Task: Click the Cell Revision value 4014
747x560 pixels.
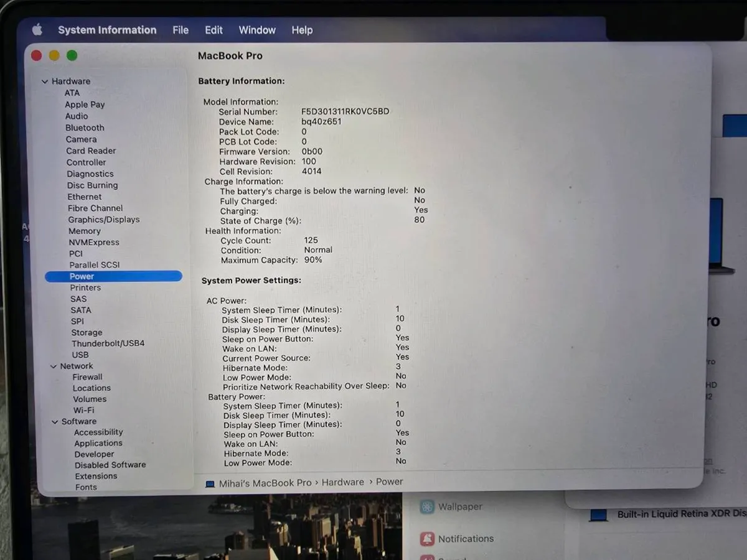Action: [x=312, y=172]
